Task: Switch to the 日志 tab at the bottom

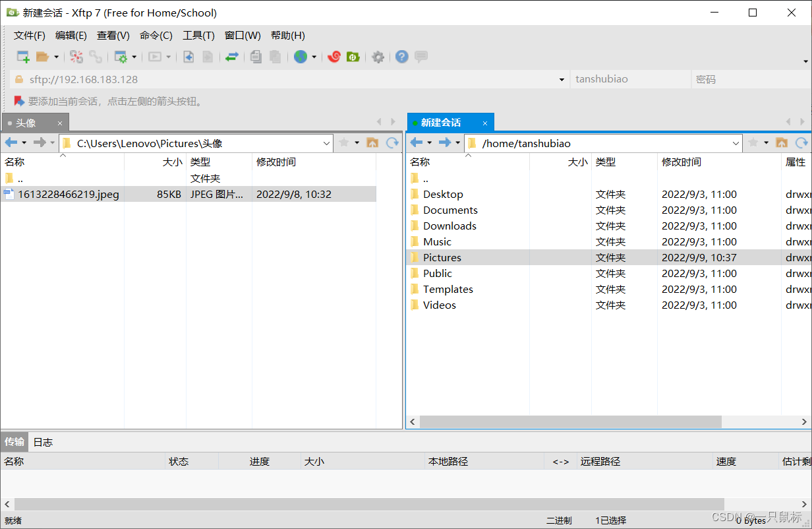Action: click(42, 442)
